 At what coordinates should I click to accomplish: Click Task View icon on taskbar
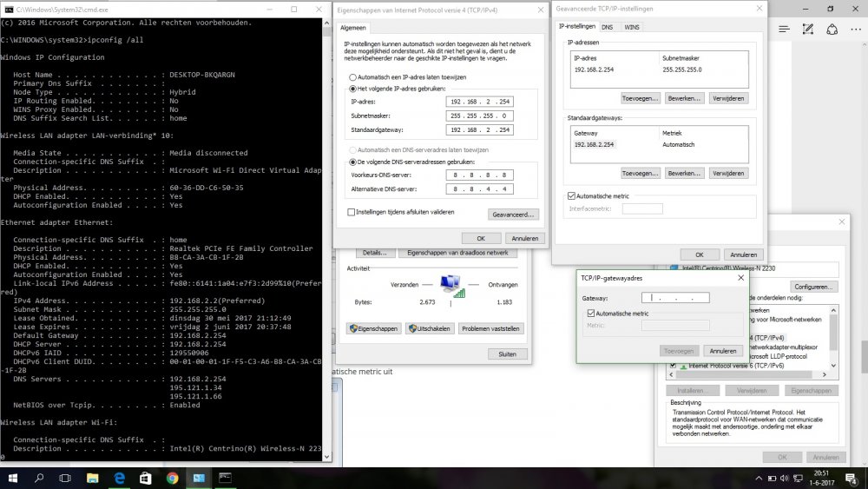pos(65,478)
